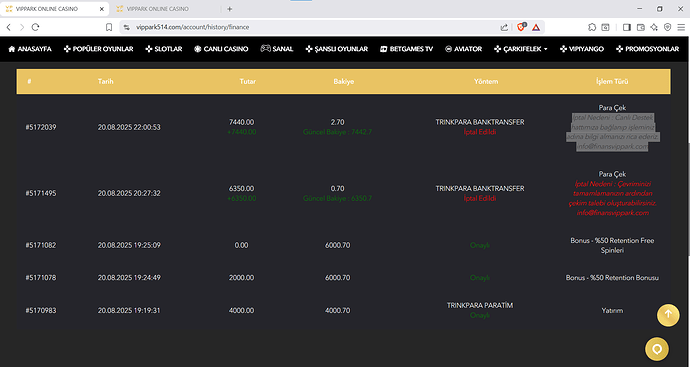
Task: Click transaction ID #5171082
Action: tap(41, 245)
